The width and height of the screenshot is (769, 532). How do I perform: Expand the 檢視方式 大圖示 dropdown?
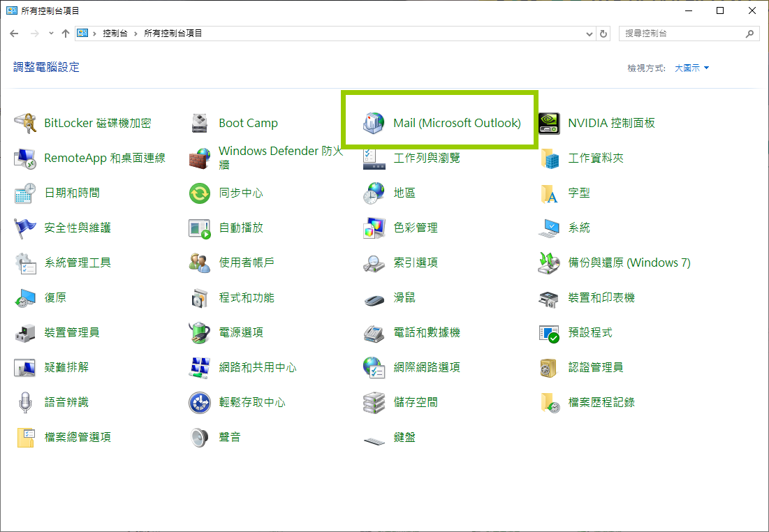coord(691,68)
